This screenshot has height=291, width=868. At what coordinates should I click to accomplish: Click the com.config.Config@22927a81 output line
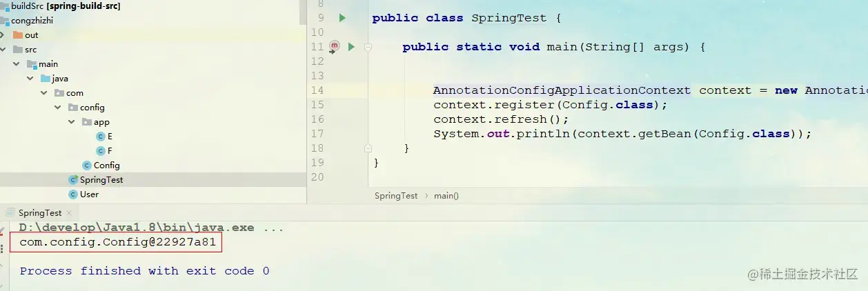coord(117,242)
